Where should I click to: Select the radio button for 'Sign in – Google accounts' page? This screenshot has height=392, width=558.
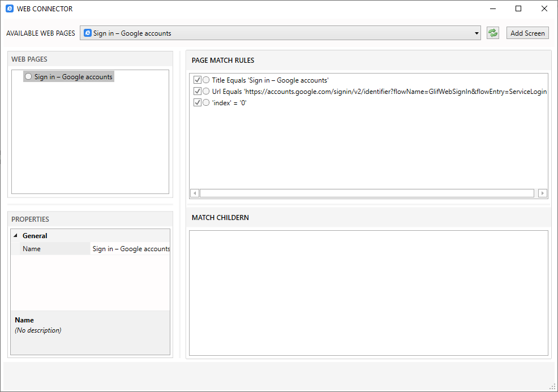coord(28,76)
